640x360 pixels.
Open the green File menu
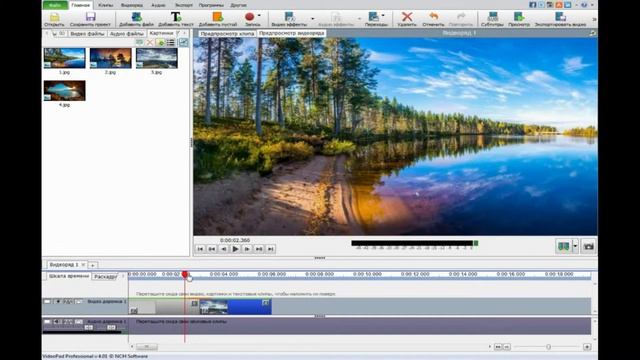[55, 5]
